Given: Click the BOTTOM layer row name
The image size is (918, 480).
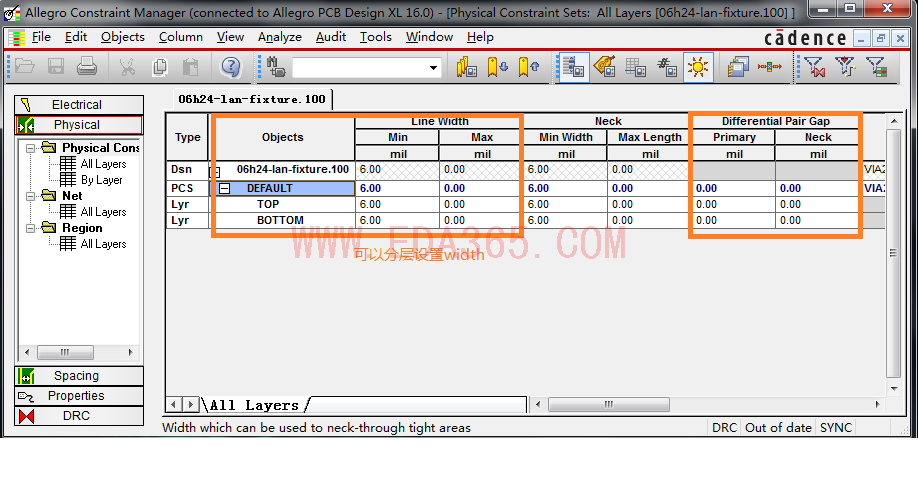Looking at the screenshot, I should 280,220.
